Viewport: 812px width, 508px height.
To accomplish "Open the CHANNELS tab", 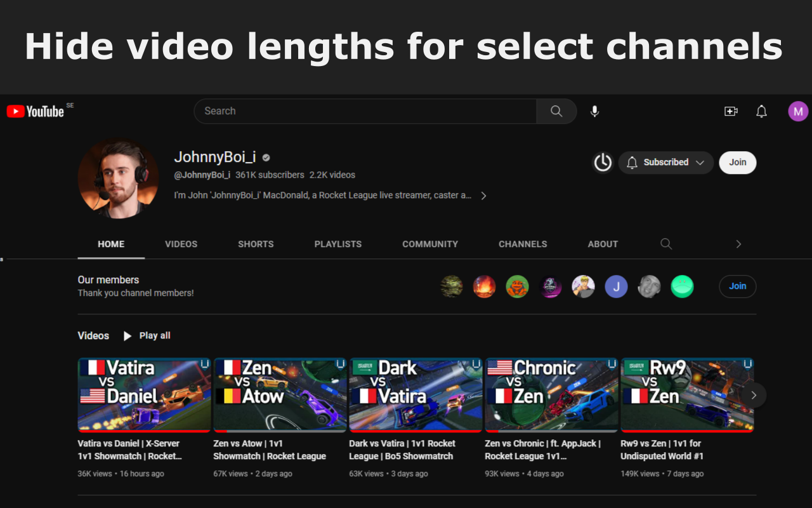I will (523, 244).
